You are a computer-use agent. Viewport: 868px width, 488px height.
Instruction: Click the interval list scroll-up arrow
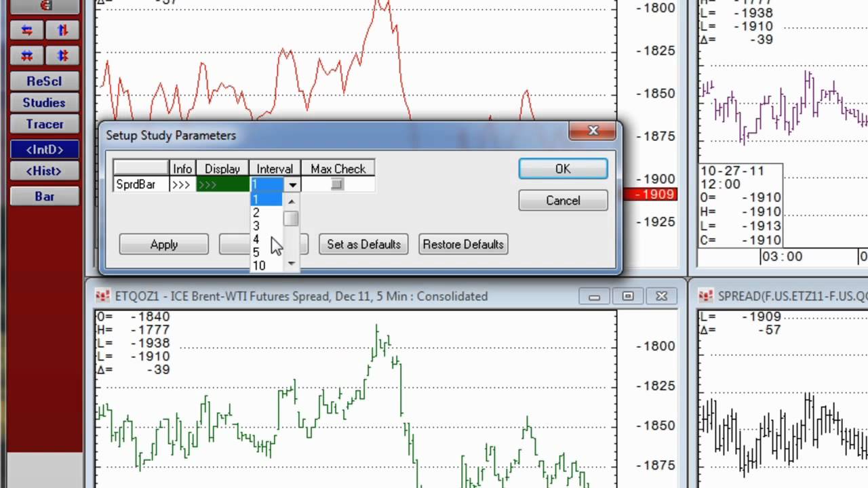(x=292, y=201)
